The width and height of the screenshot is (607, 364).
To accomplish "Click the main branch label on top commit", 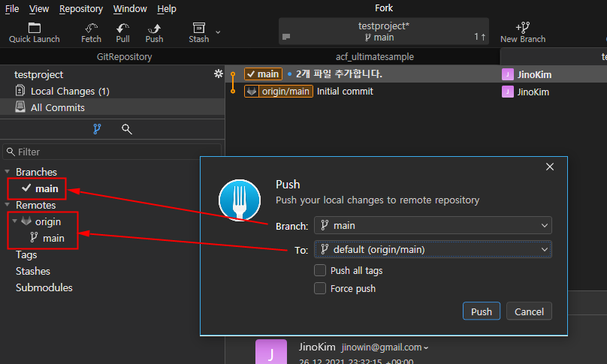I will (x=263, y=74).
